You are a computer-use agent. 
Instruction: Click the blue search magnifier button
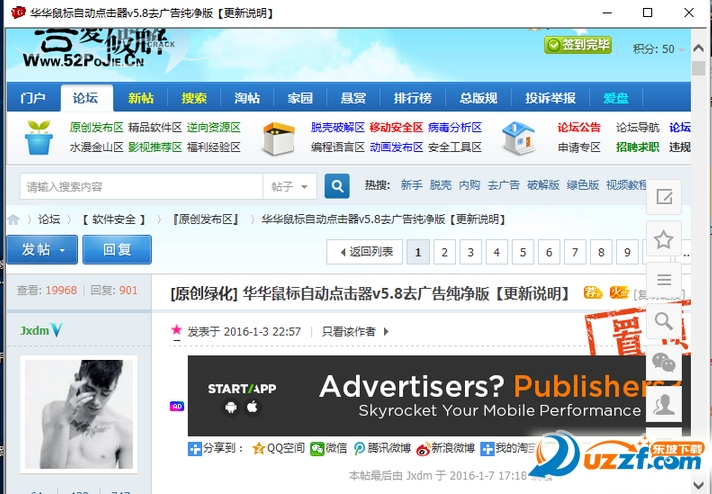(337, 186)
